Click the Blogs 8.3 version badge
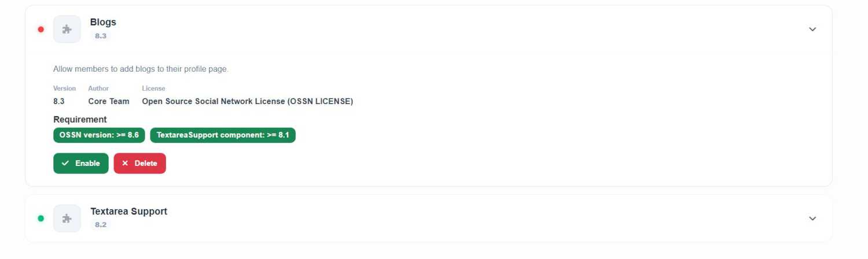 click(x=101, y=36)
